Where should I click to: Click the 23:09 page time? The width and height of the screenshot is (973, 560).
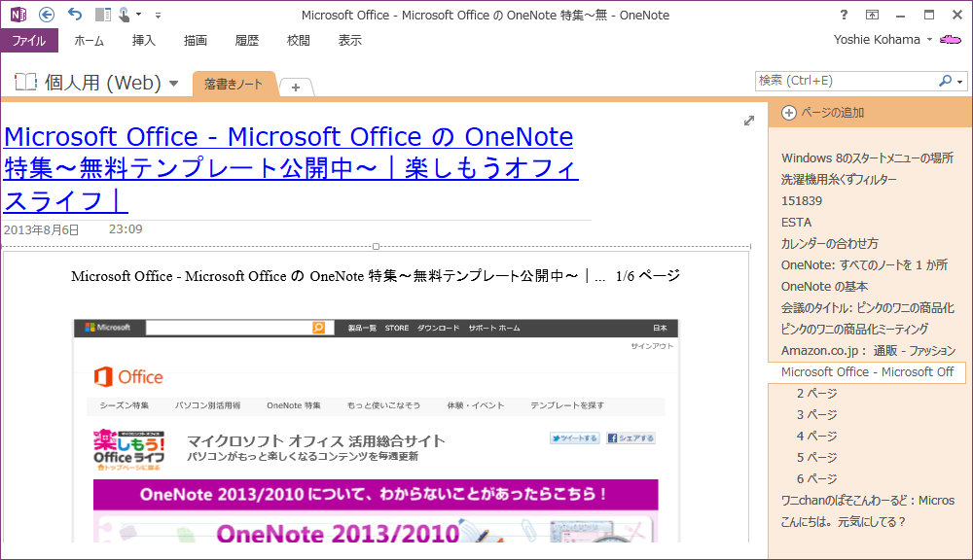tap(126, 229)
